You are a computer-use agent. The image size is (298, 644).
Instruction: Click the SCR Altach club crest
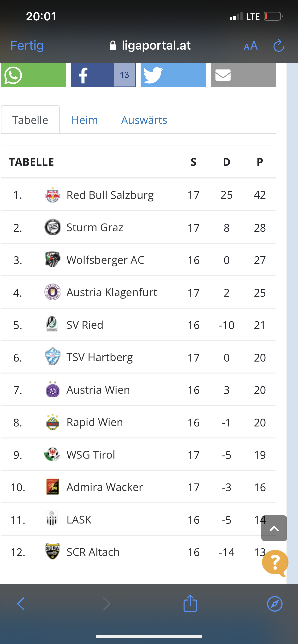53,551
